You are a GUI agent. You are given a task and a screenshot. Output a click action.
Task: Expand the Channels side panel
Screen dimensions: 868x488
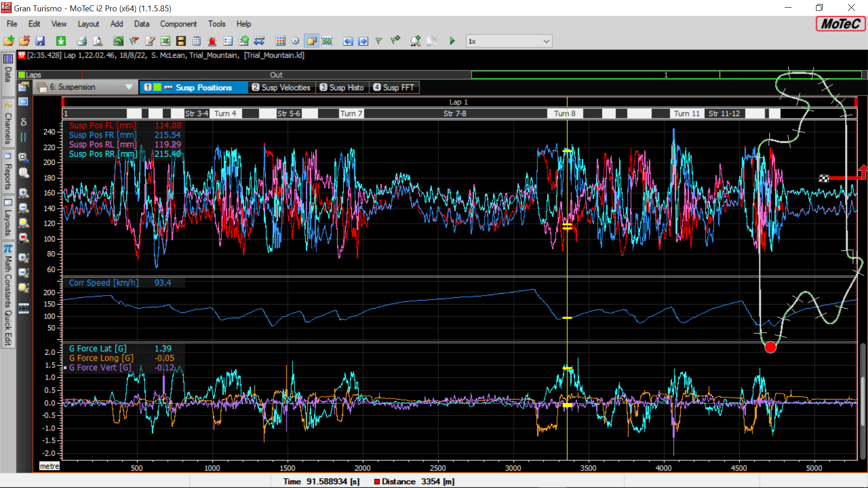point(8,123)
